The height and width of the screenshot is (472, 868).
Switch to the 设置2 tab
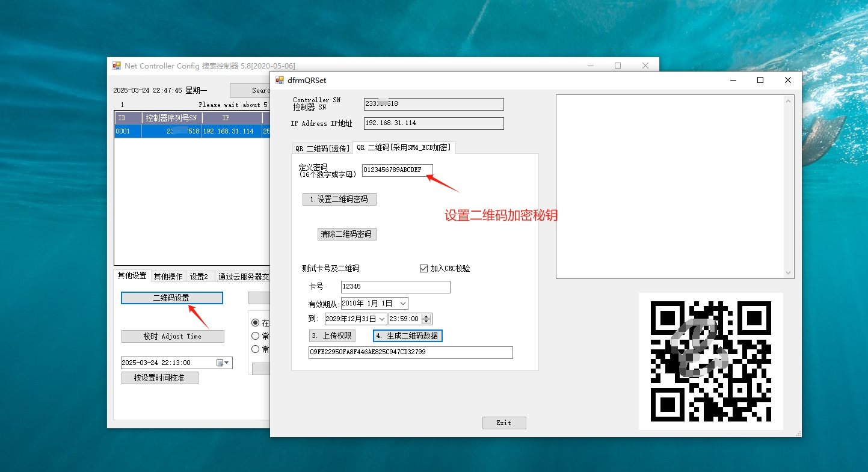tap(199, 277)
